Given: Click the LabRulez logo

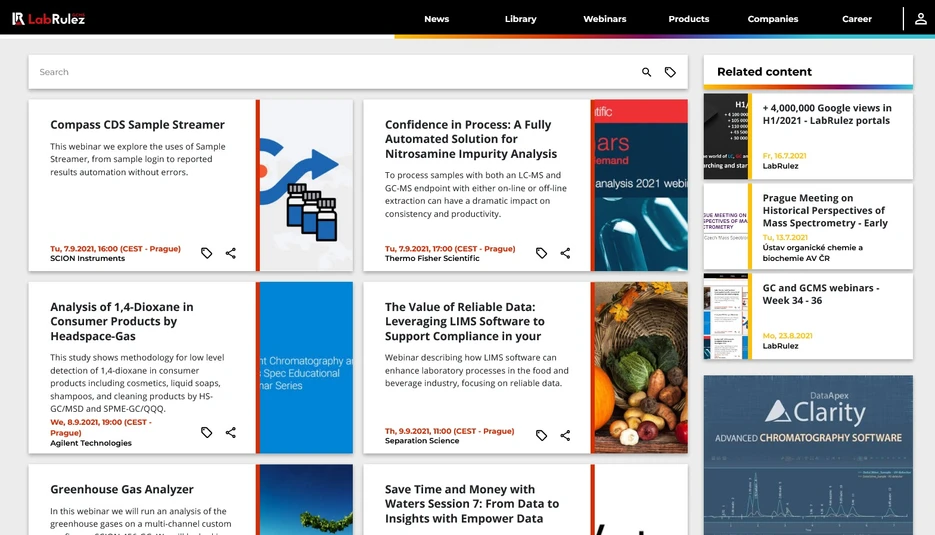Looking at the screenshot, I should (48, 19).
